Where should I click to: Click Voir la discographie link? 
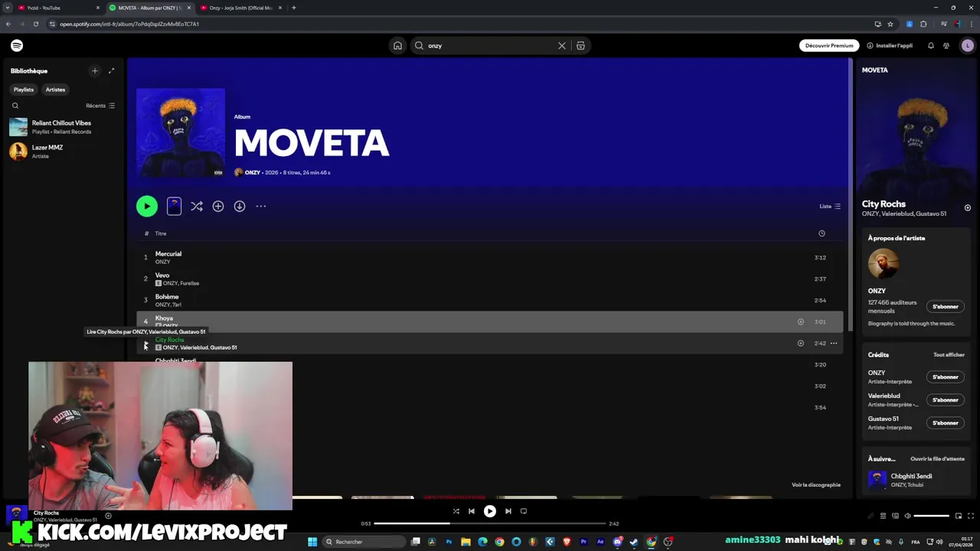click(x=816, y=485)
